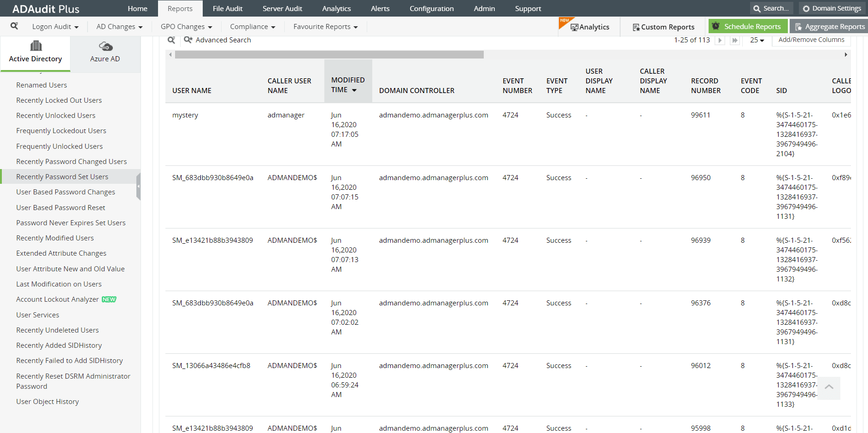This screenshot has width=868, height=433.
Task: Open the Recently Unlocked Users report
Action: tap(56, 115)
